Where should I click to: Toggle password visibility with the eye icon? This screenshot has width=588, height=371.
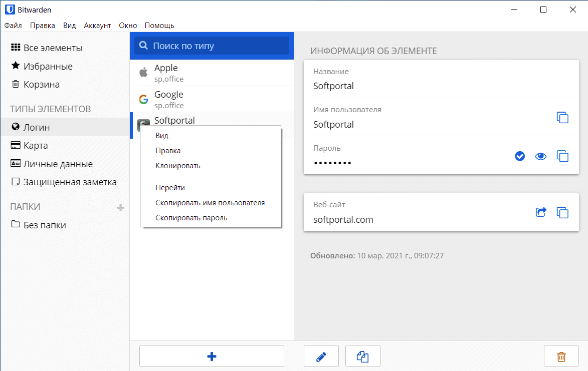(x=540, y=157)
